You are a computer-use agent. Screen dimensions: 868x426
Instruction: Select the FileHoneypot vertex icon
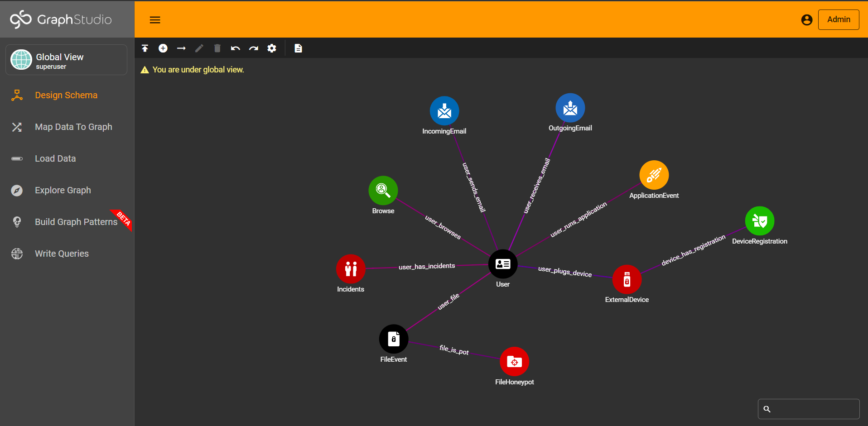[x=515, y=362]
